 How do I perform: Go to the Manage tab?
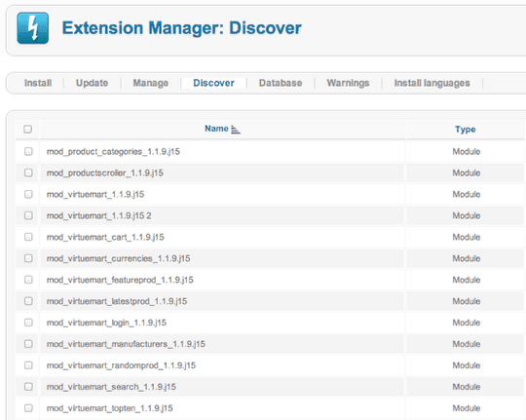click(151, 83)
